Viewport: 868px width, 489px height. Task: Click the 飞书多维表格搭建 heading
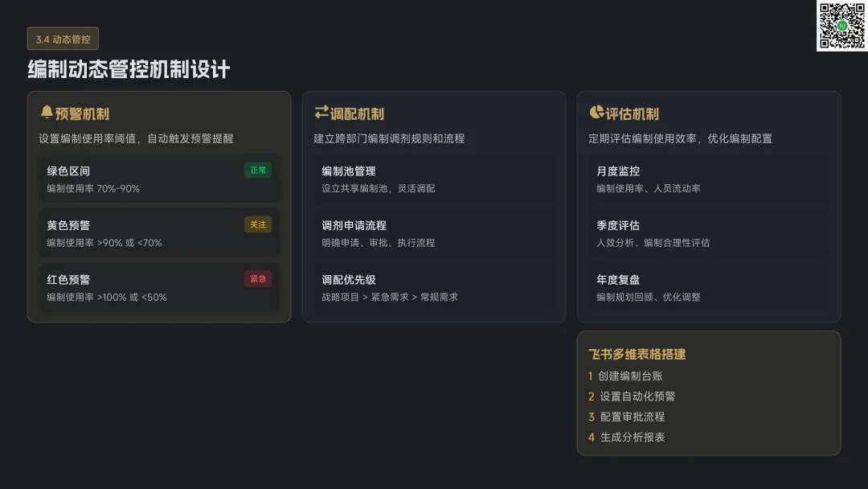[x=637, y=354]
